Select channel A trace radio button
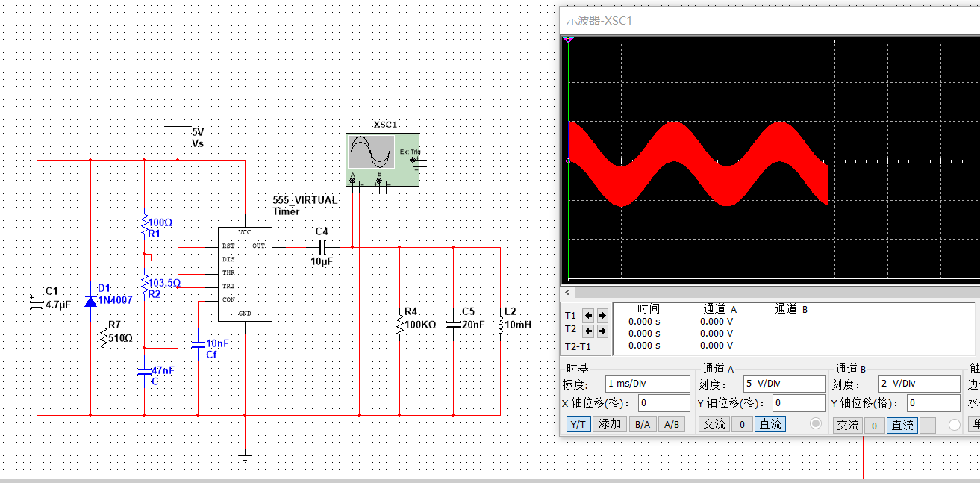 coord(816,424)
